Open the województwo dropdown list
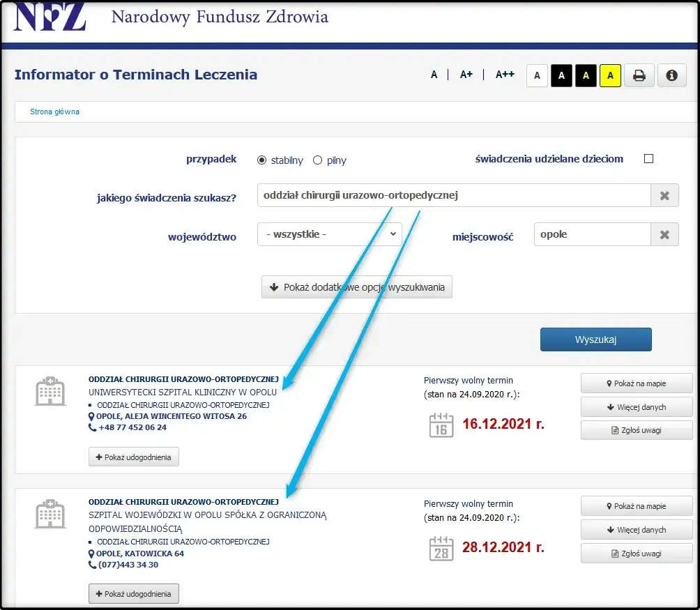 [x=328, y=234]
